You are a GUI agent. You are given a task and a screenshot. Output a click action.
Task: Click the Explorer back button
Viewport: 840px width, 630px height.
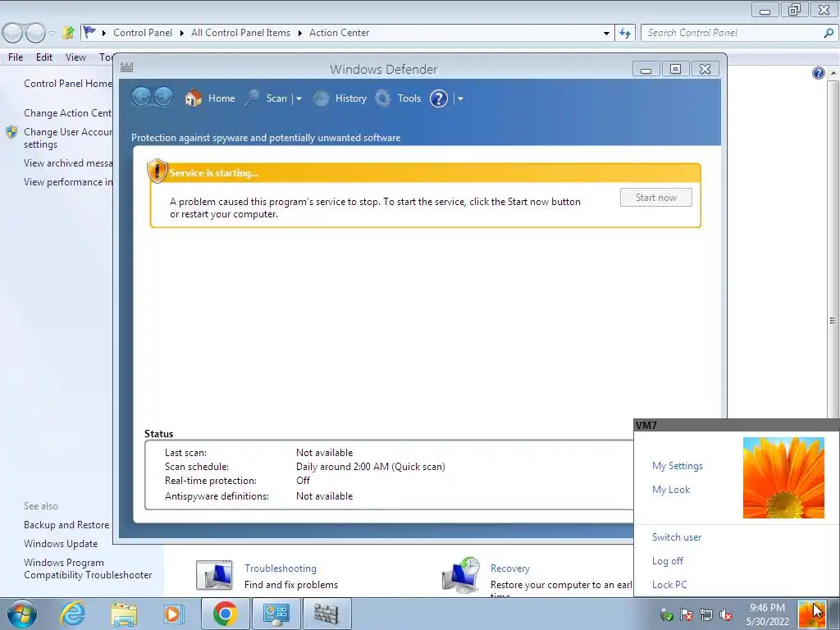[13, 33]
